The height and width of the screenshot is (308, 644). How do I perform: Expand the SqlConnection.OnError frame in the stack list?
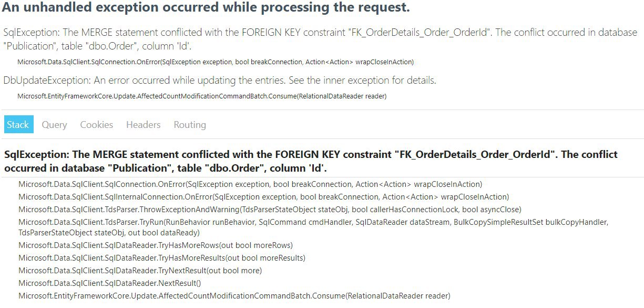[250, 184]
